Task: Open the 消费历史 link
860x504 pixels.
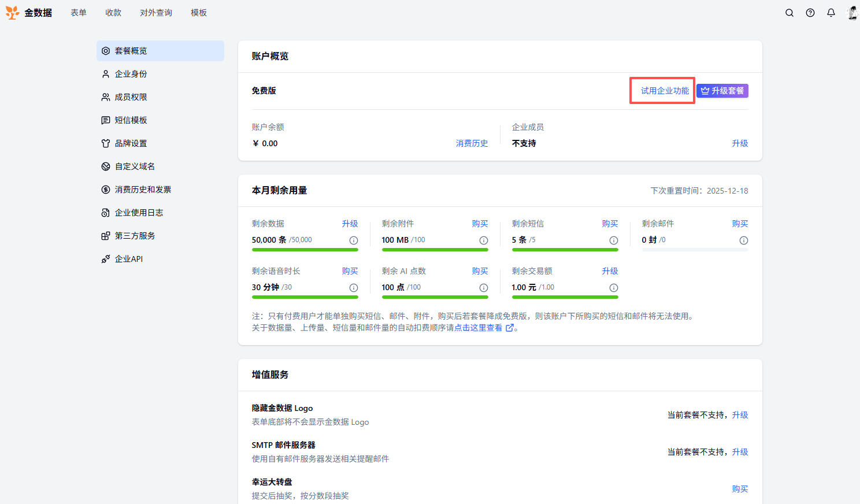Action: [472, 143]
